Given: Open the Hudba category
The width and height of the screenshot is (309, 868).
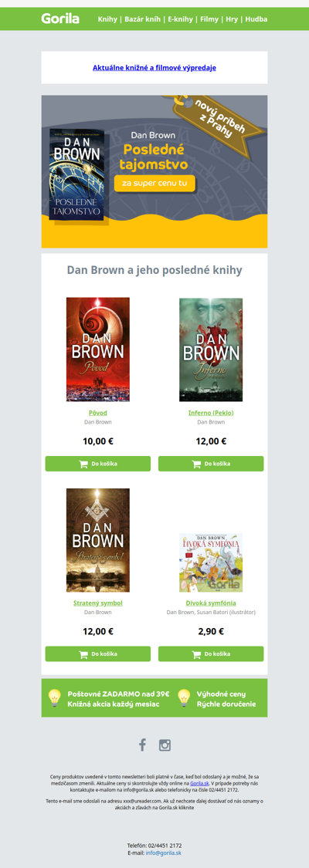Looking at the screenshot, I should click(256, 19).
